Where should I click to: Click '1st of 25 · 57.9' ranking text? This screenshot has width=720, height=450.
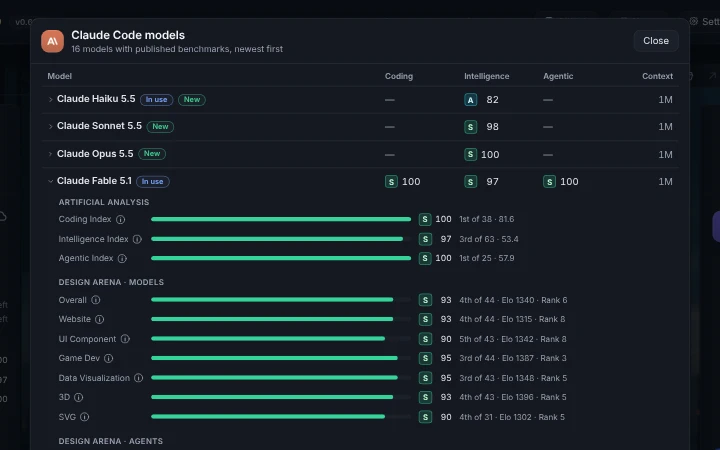point(487,259)
